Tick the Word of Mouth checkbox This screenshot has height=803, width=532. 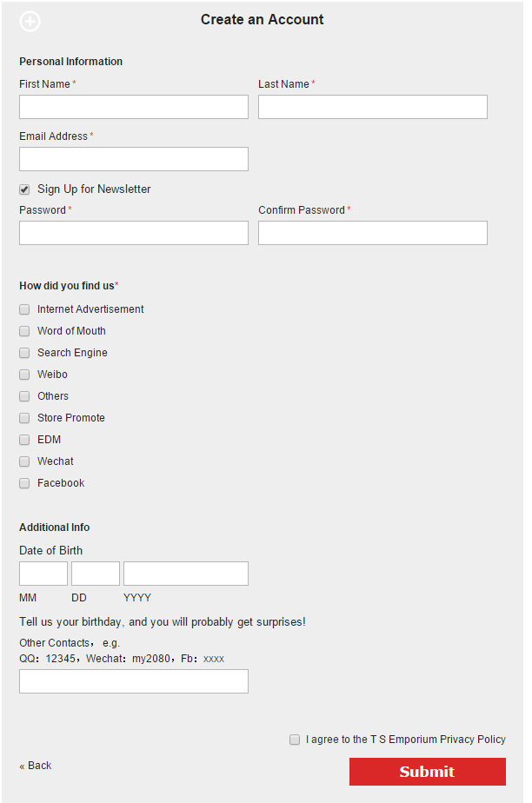(24, 331)
